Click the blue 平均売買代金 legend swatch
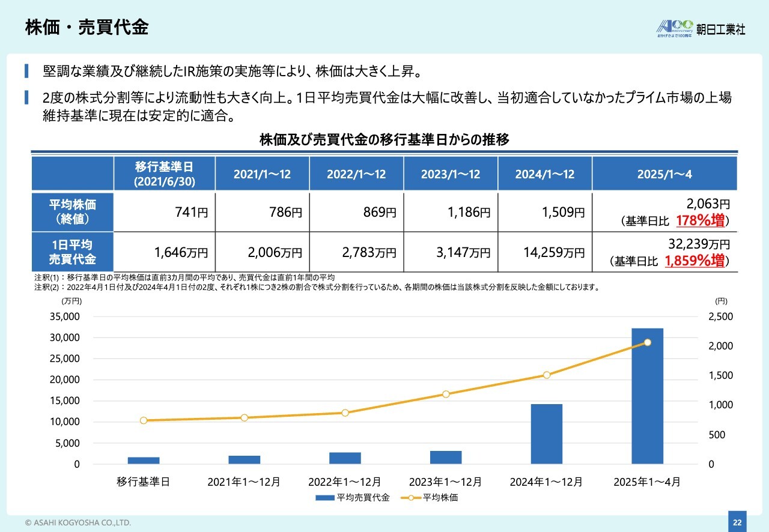 (325, 498)
